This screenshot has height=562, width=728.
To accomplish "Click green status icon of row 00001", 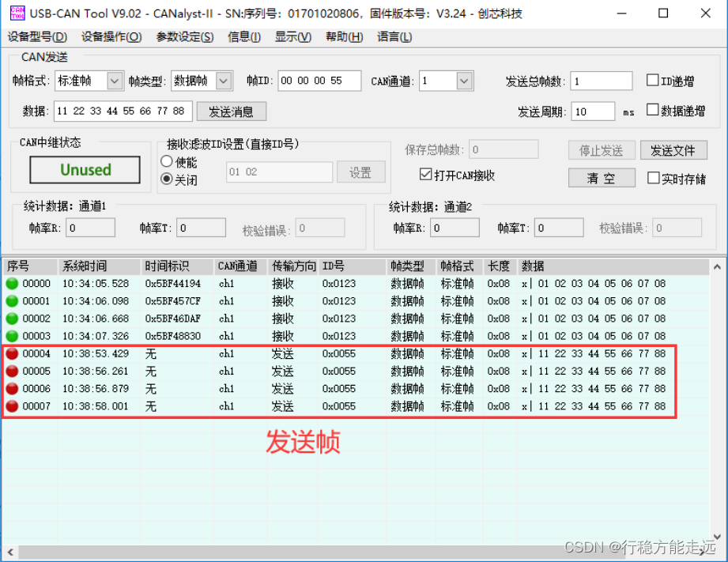I will pyautogui.click(x=12, y=301).
